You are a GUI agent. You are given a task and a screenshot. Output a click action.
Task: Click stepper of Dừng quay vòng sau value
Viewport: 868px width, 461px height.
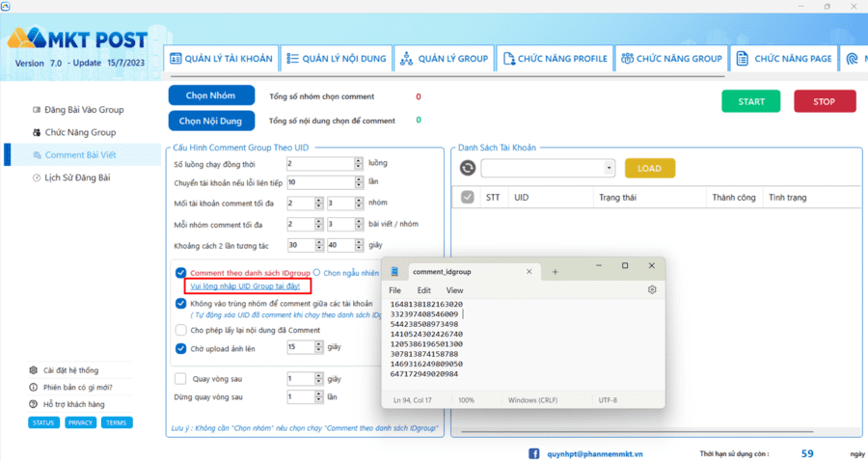point(319,396)
